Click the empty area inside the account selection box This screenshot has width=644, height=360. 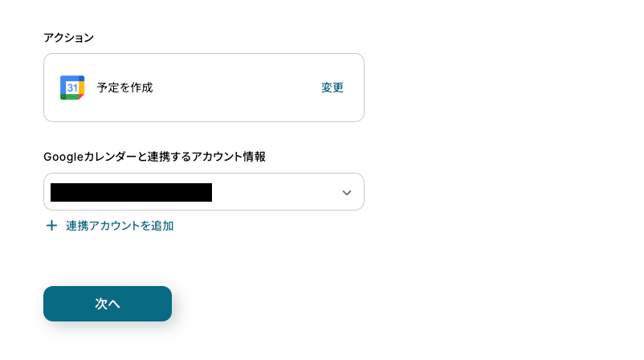(273, 192)
